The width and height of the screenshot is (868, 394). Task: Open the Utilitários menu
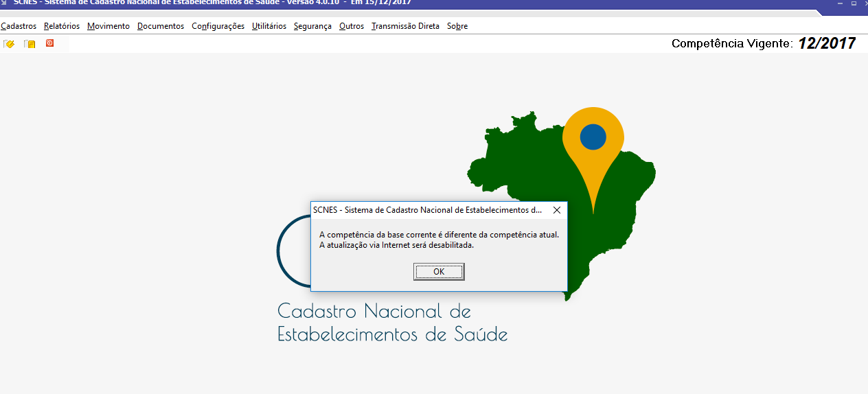click(x=269, y=26)
